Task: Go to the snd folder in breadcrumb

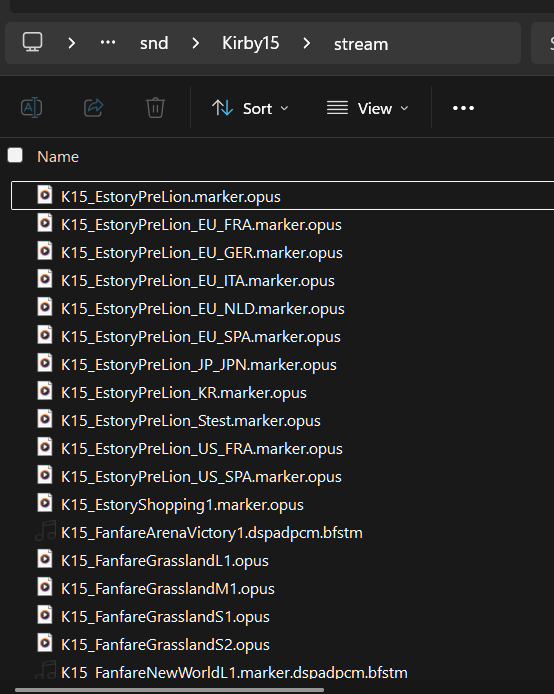Action: coord(154,43)
